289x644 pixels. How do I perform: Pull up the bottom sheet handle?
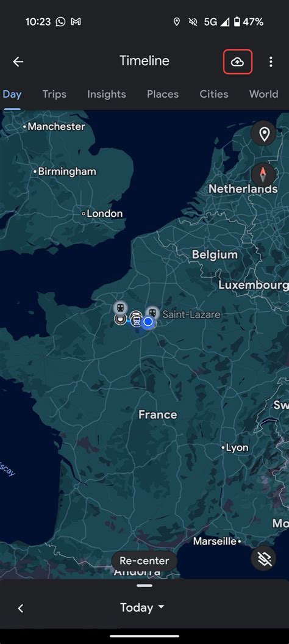pos(144,585)
